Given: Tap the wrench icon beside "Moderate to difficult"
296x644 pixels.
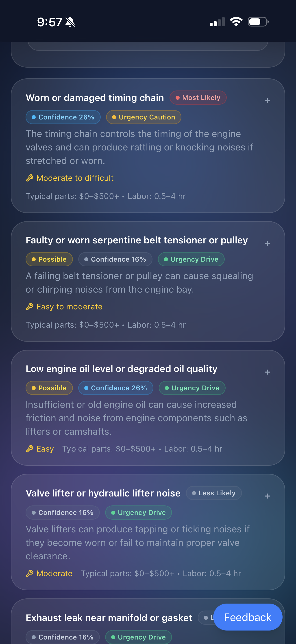Looking at the screenshot, I should point(30,178).
